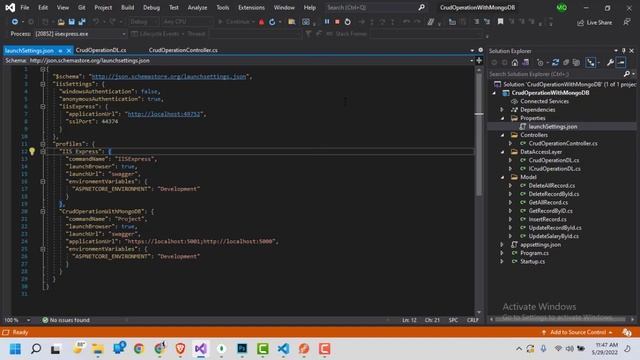This screenshot has width=640, height=360.
Task: Switch views icon in Solution Explorer
Action: pyautogui.click(x=525, y=62)
